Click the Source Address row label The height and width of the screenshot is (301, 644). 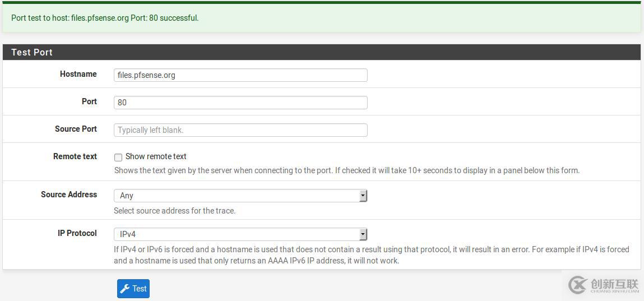(x=69, y=195)
